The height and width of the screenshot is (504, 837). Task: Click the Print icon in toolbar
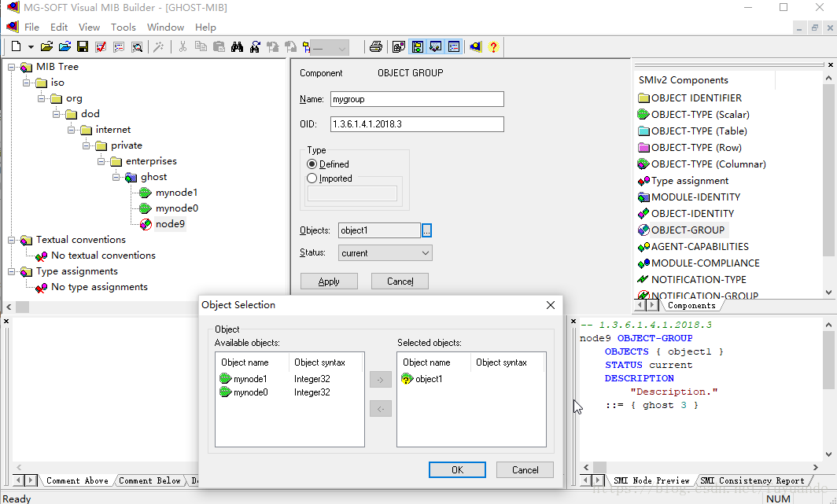[x=376, y=47]
